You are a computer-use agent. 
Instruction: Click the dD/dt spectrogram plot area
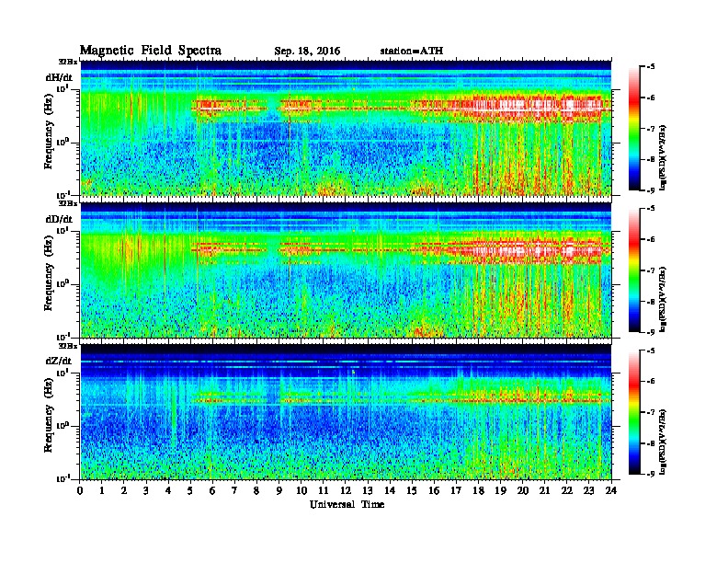(x=346, y=270)
